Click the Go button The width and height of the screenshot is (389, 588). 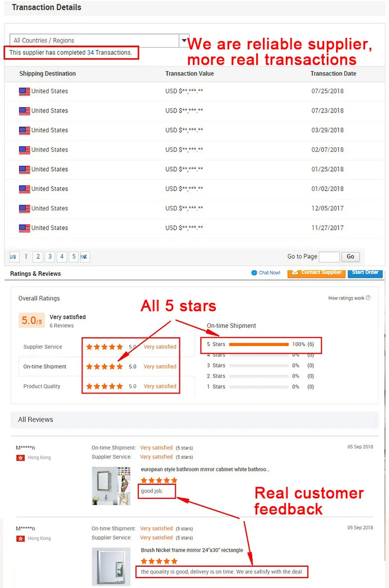[x=351, y=257]
